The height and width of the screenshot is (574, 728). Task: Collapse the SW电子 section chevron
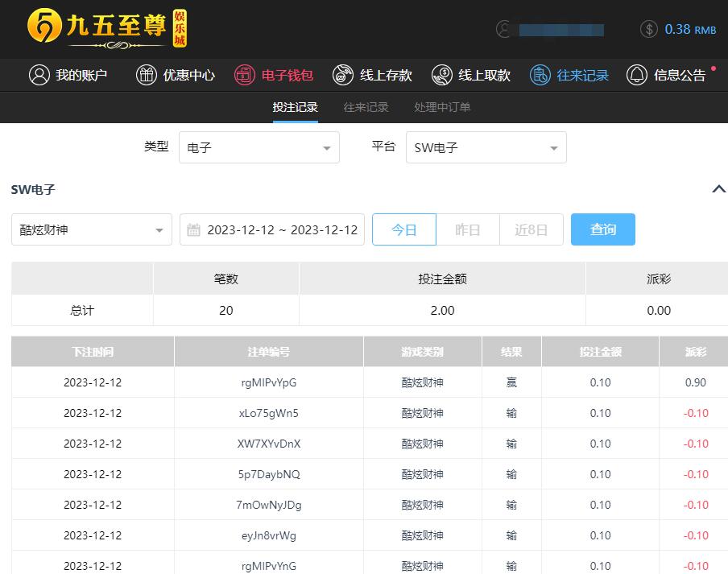click(x=718, y=189)
